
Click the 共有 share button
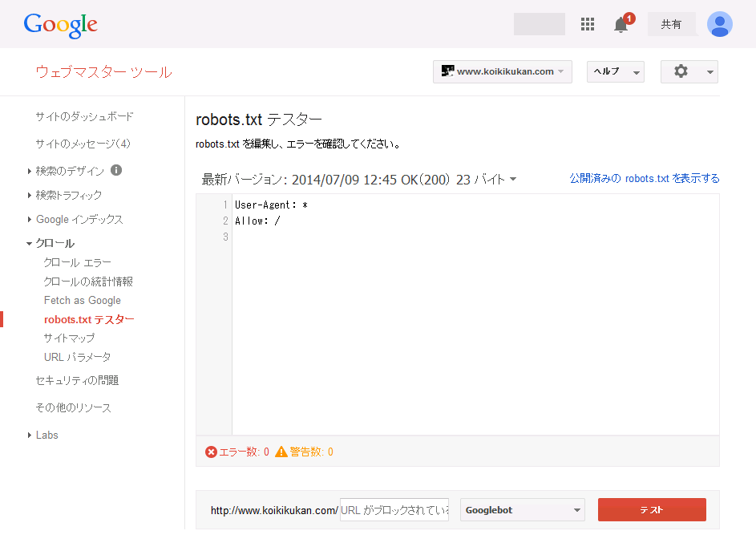click(x=671, y=24)
